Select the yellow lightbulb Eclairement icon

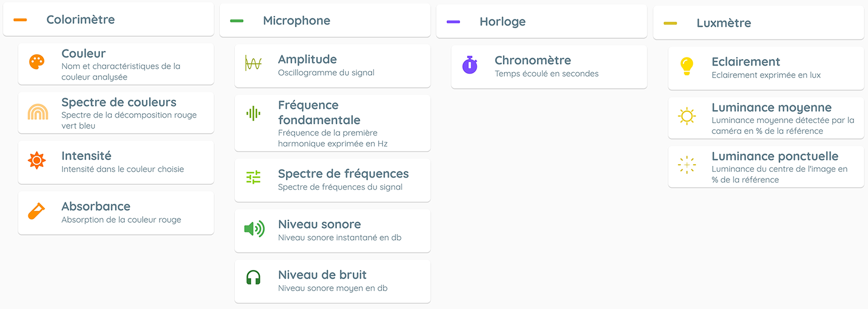tap(687, 66)
